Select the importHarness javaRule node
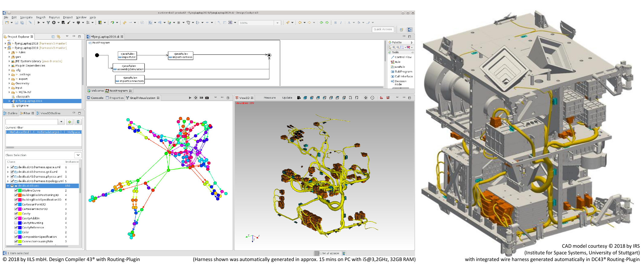The width and height of the screenshot is (644, 268). [x=180, y=56]
